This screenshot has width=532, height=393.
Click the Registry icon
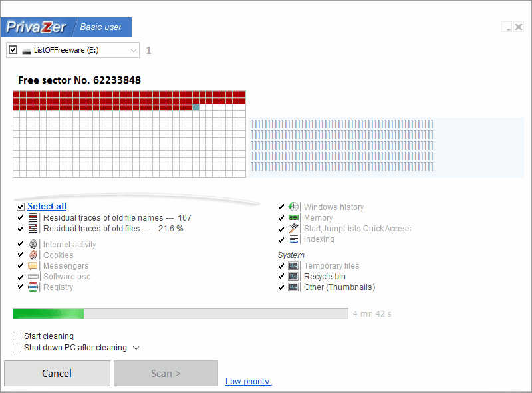coord(33,287)
